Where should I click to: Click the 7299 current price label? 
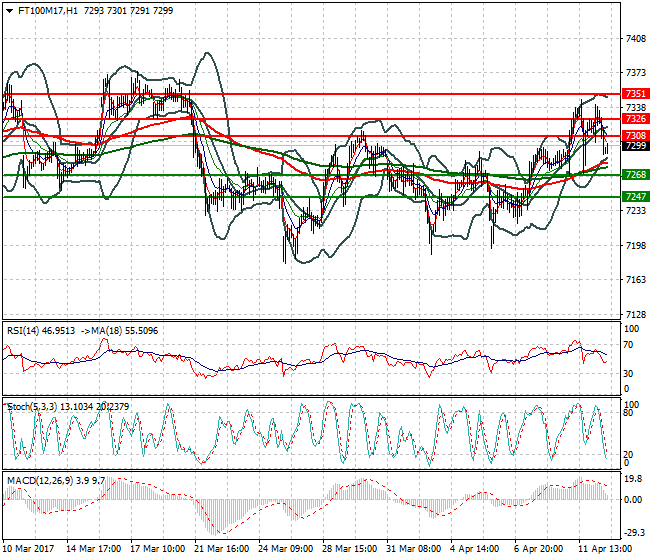(636, 146)
